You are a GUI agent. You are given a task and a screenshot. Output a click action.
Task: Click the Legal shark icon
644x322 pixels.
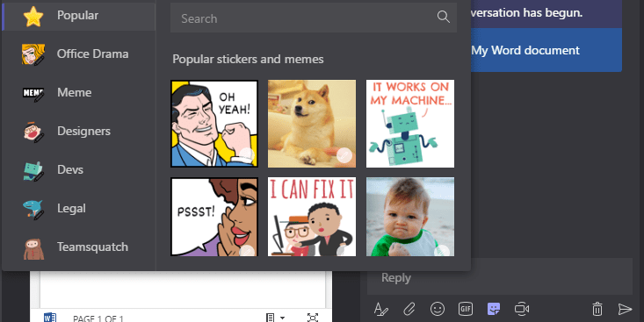coord(33,209)
